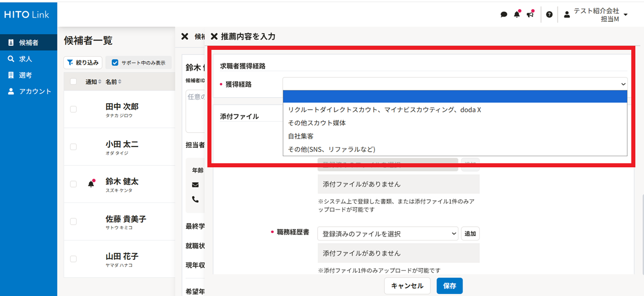Go to 求人 in the sidebar
The width and height of the screenshot is (644, 296).
pos(25,59)
